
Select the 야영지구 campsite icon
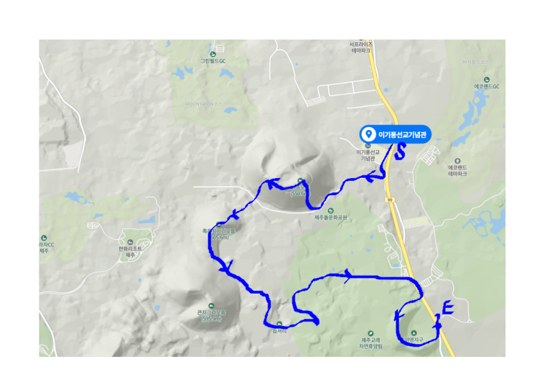coord(414,333)
